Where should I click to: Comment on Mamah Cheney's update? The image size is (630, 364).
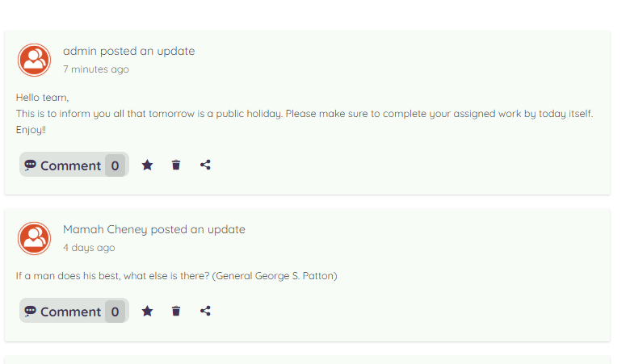click(74, 311)
